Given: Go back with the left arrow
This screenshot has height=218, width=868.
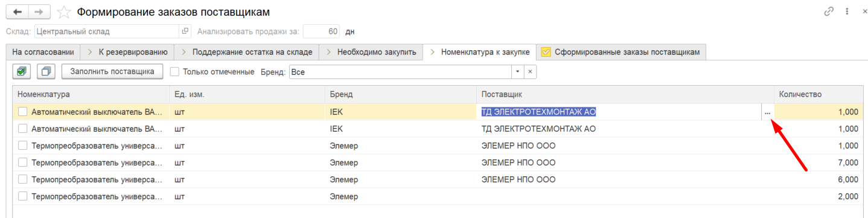Looking at the screenshot, I should point(17,11).
